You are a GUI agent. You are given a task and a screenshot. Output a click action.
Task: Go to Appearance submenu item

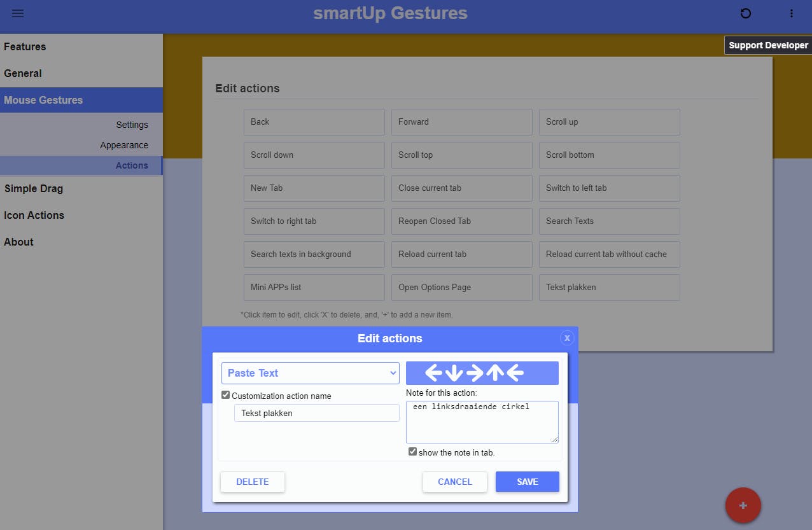[124, 145]
